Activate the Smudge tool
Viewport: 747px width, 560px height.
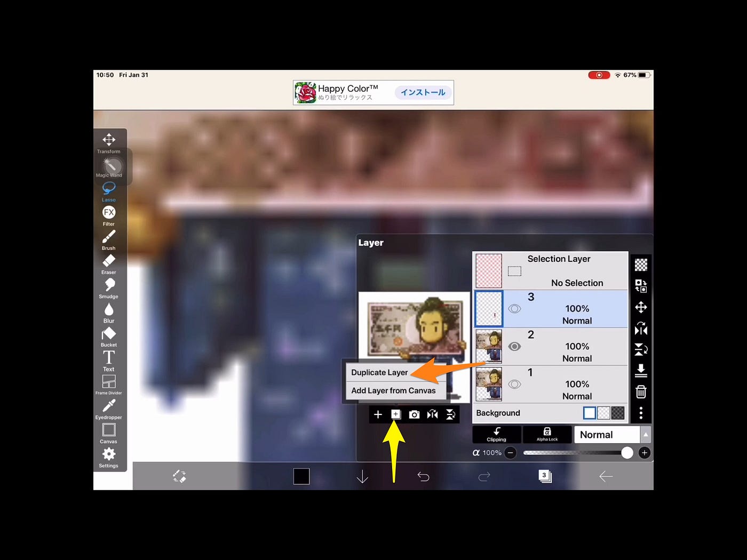click(x=109, y=288)
